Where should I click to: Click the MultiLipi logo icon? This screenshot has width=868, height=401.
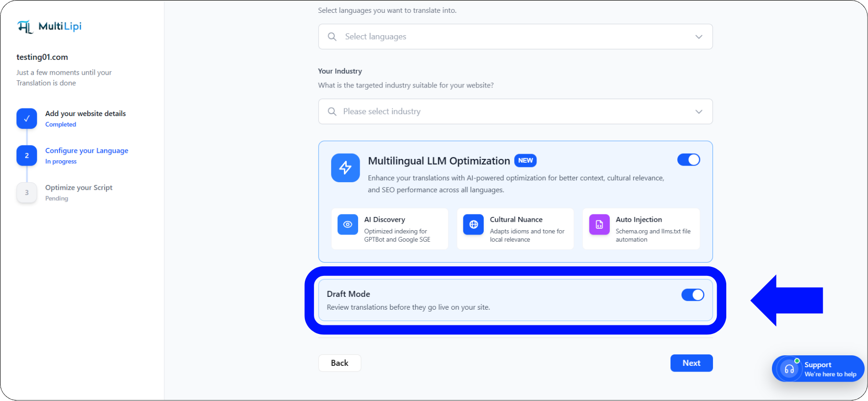[x=25, y=27]
